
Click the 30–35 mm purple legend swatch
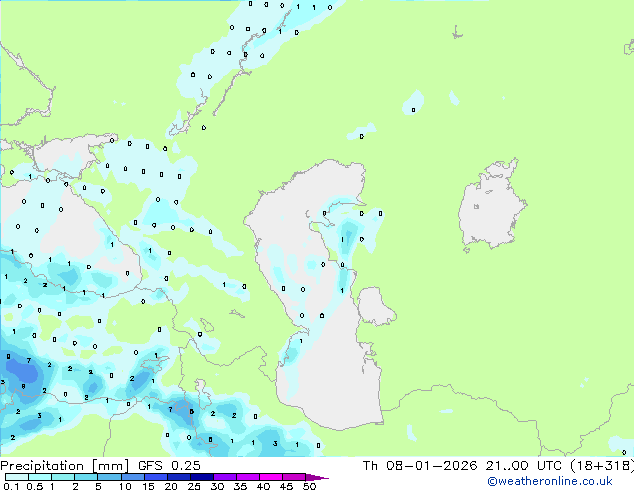(225, 477)
